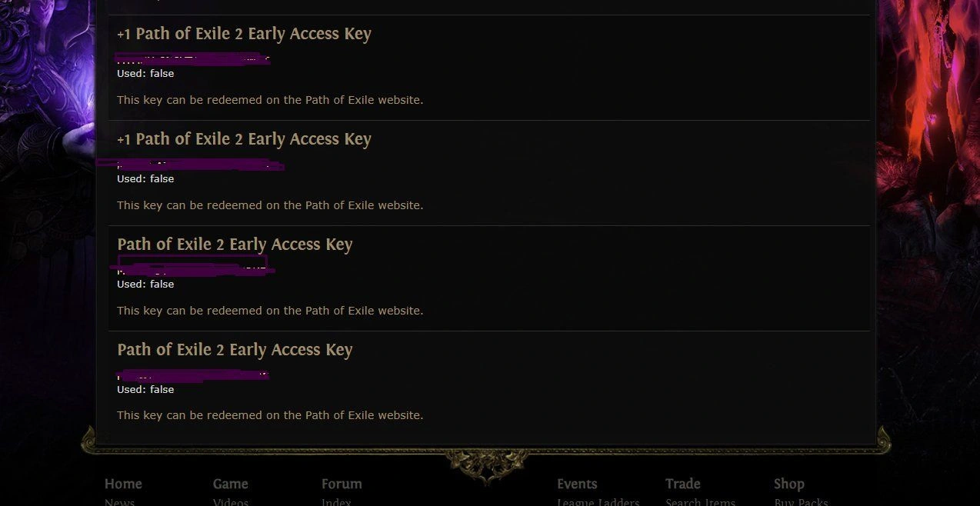Image resolution: width=980 pixels, height=506 pixels.
Task: Click Search Items under Trade
Action: click(700, 501)
